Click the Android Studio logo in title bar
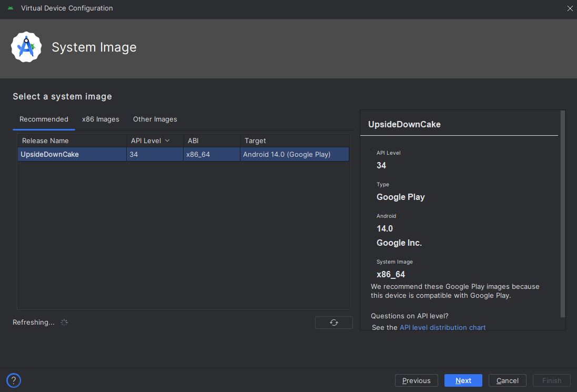 [x=12, y=8]
